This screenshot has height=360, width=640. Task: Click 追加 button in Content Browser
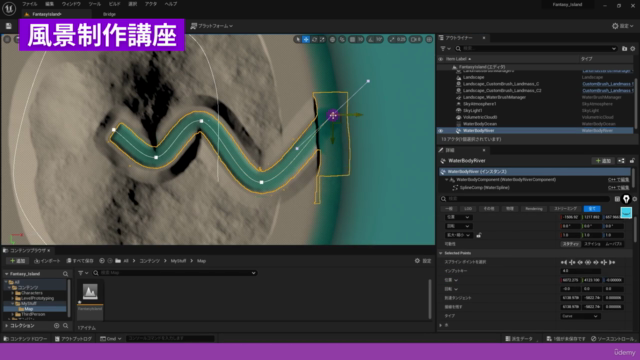click(17, 261)
